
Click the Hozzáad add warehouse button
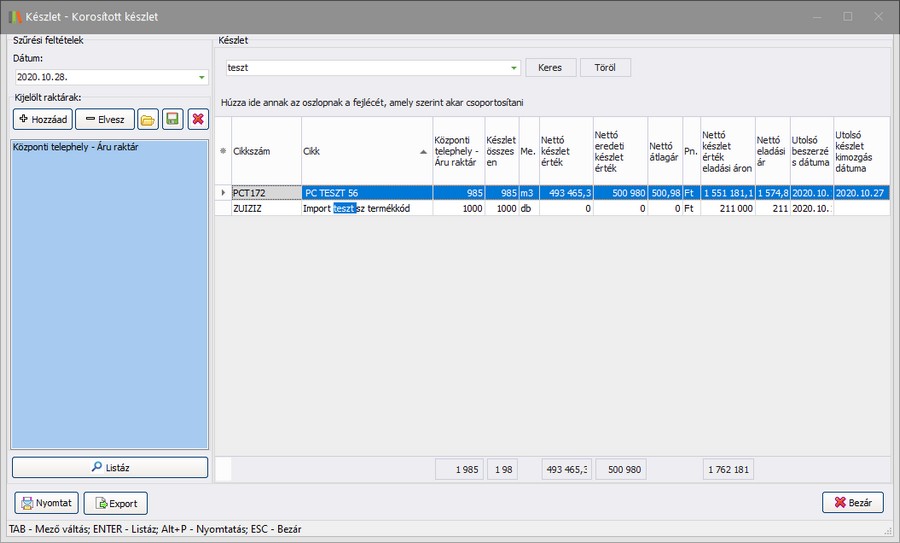tap(42, 120)
